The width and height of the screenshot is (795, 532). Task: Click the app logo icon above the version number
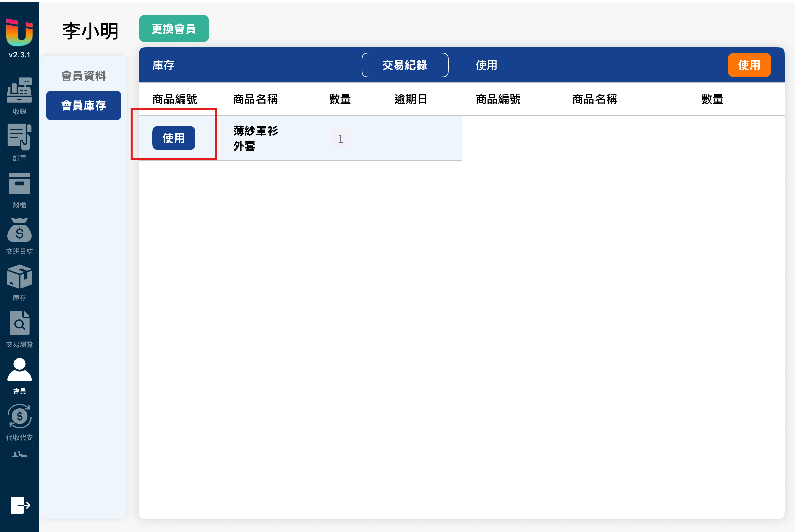click(19, 32)
